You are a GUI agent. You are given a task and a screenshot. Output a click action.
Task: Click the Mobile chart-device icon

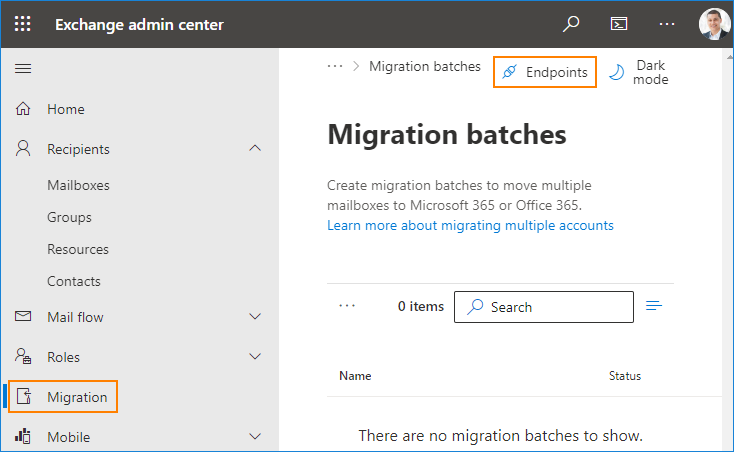tap(23, 436)
